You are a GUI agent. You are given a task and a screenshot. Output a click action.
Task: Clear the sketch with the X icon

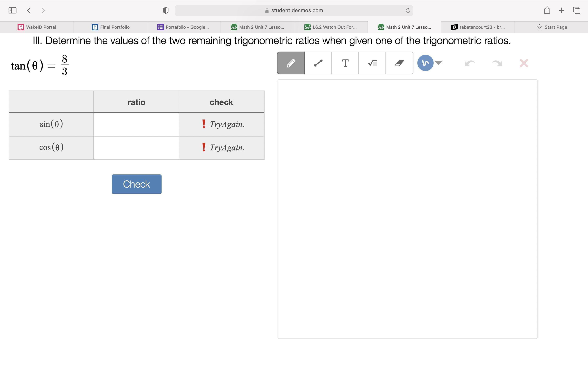524,63
